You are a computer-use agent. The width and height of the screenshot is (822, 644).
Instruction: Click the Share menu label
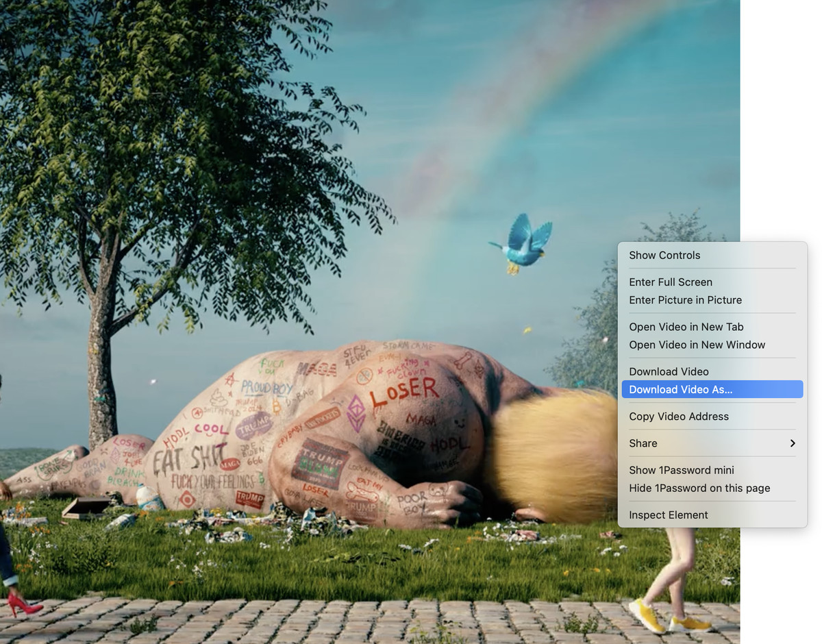(x=643, y=443)
